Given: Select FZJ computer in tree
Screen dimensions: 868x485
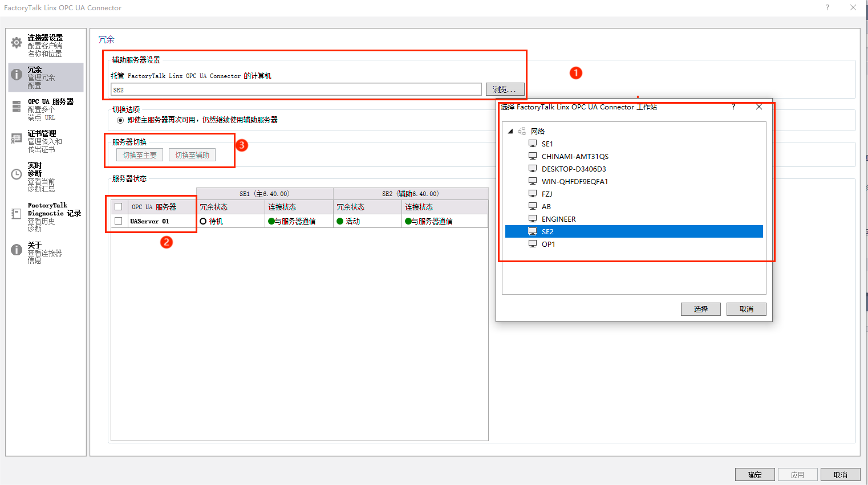Looking at the screenshot, I should 546,194.
